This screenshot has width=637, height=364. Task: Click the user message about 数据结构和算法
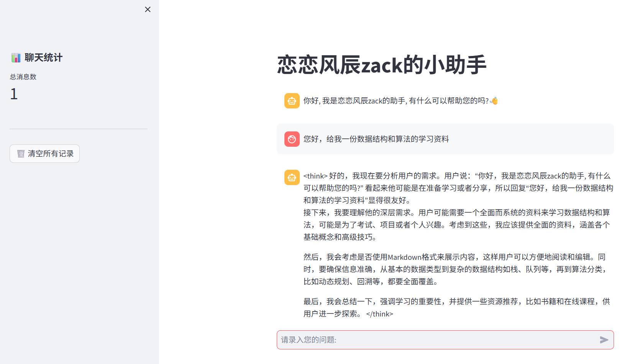(376, 139)
